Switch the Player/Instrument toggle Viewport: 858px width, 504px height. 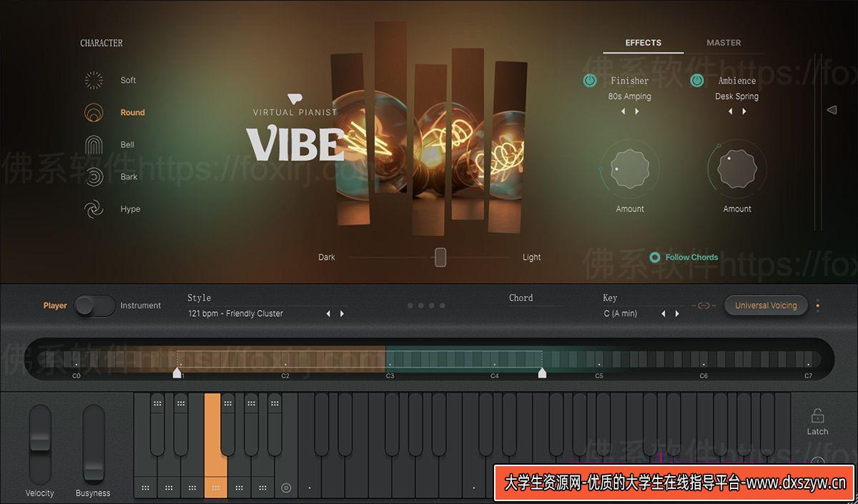(94, 305)
